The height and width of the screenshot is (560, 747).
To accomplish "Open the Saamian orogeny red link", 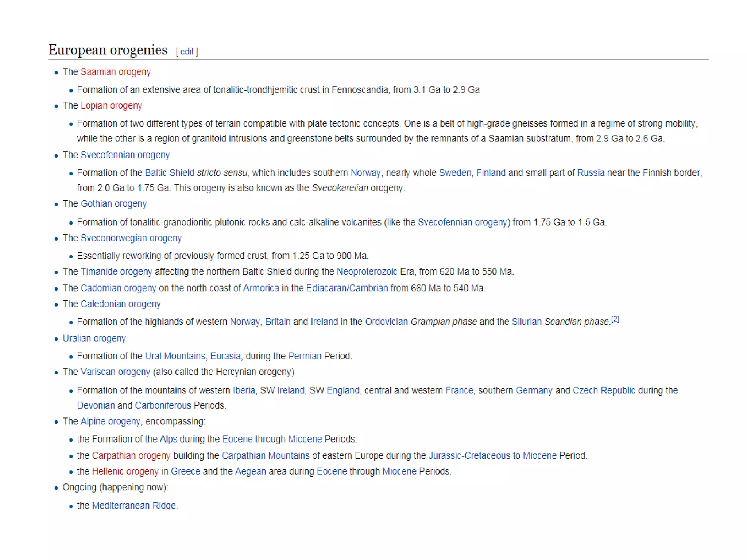I will [x=115, y=72].
